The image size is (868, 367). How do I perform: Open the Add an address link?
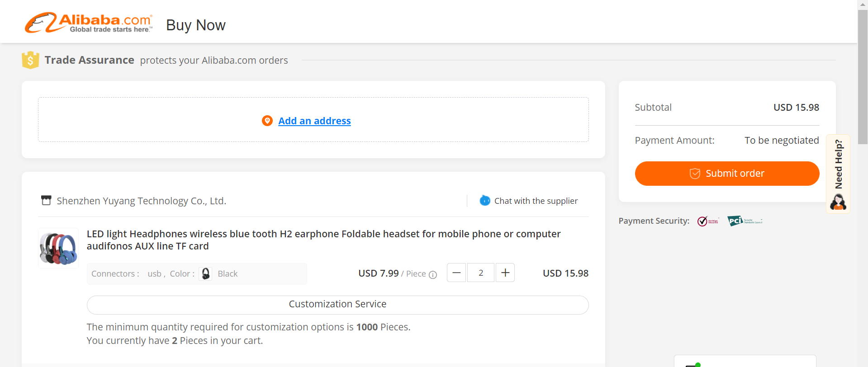tap(314, 121)
